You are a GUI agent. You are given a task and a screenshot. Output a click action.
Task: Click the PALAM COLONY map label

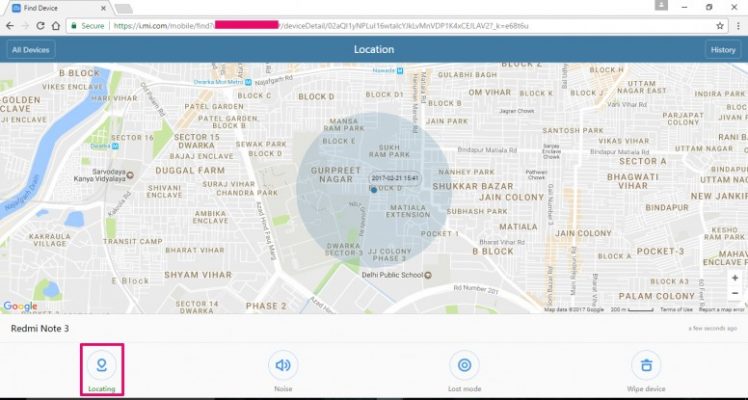[656, 296]
